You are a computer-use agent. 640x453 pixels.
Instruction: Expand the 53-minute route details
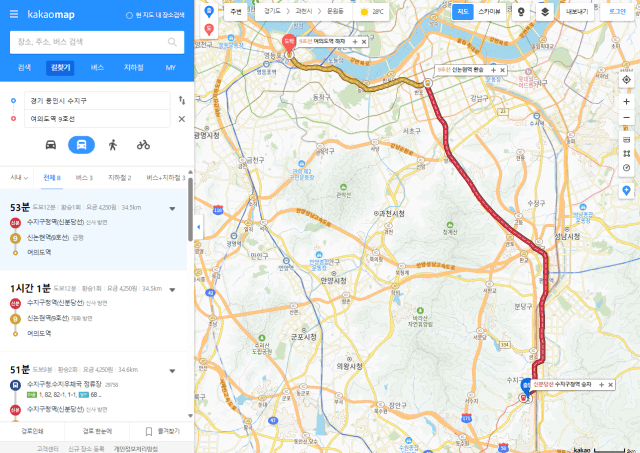172,209
